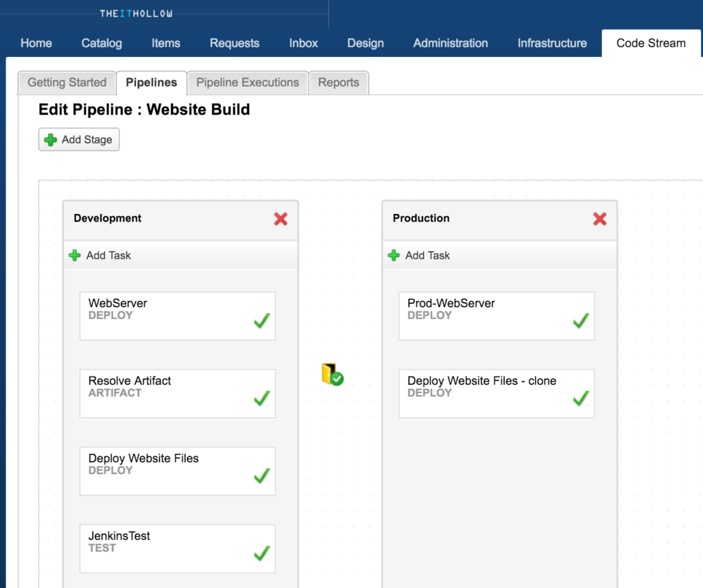
Task: Go to the Infrastructure menu
Action: coord(552,43)
